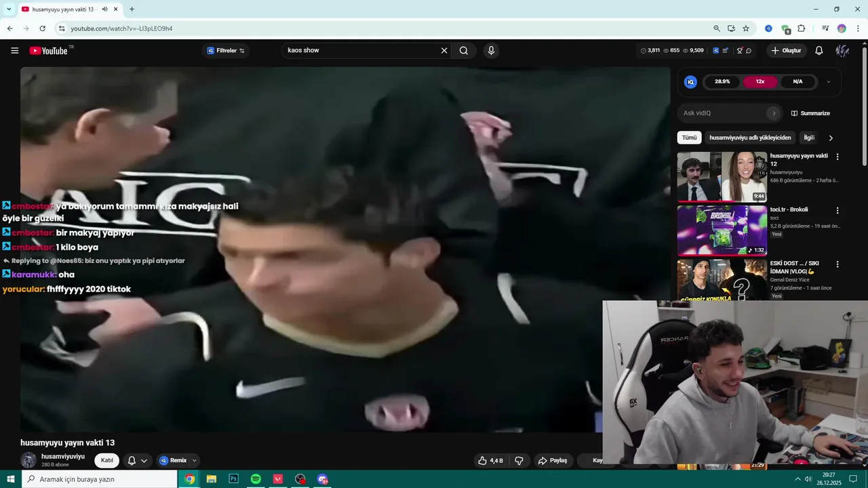Open Spotify from the taskbar
Screen dimensions: 868x488
(x=256, y=479)
